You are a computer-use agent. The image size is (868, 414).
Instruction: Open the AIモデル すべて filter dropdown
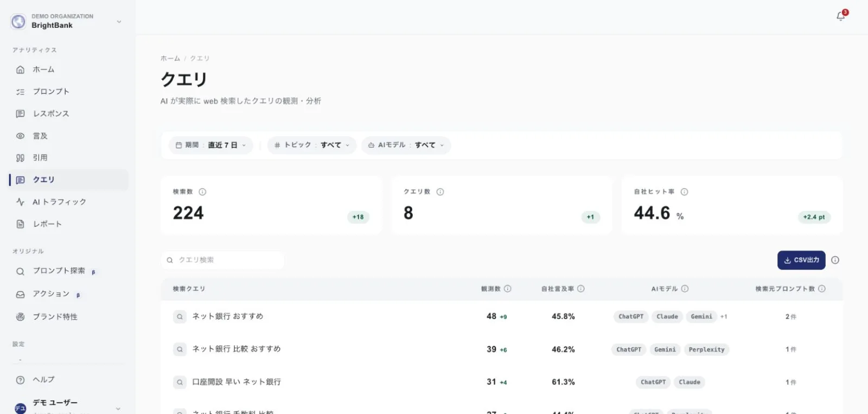tap(406, 145)
